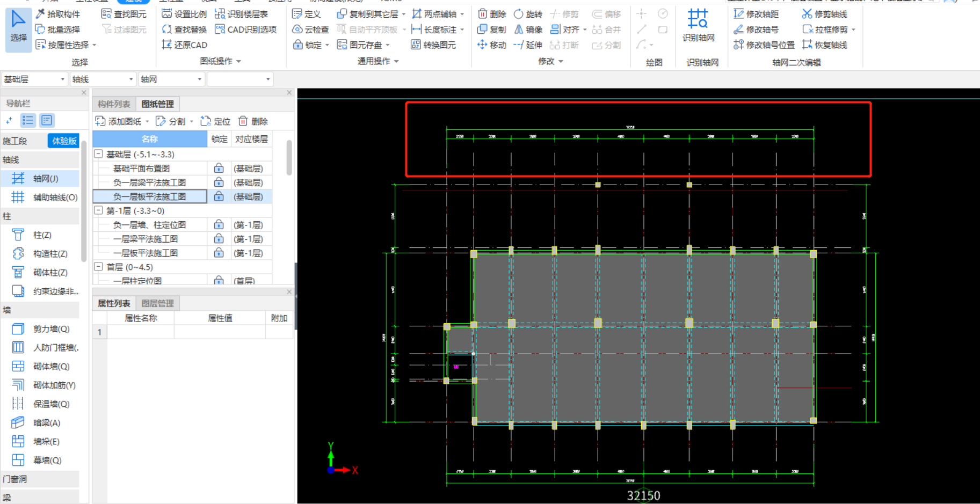980x504 pixels.
Task: Select 负一层板平法施工图 drawing row
Action: pos(150,196)
